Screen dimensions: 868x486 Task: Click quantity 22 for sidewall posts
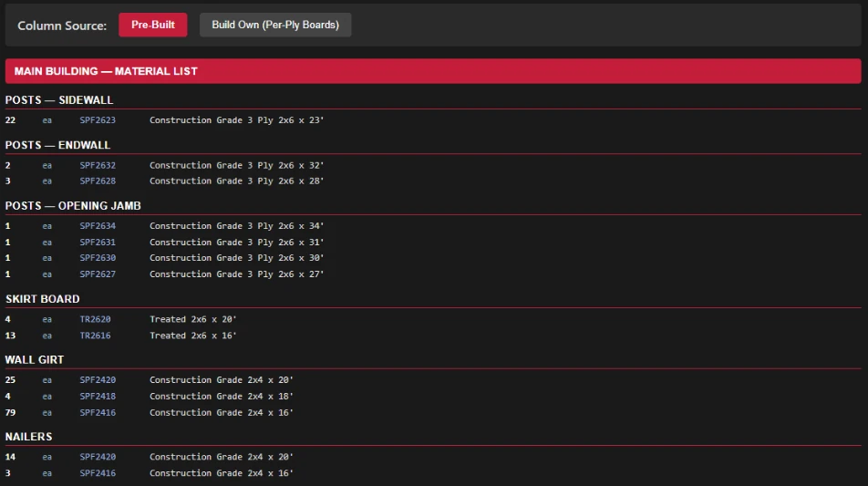pos(11,120)
